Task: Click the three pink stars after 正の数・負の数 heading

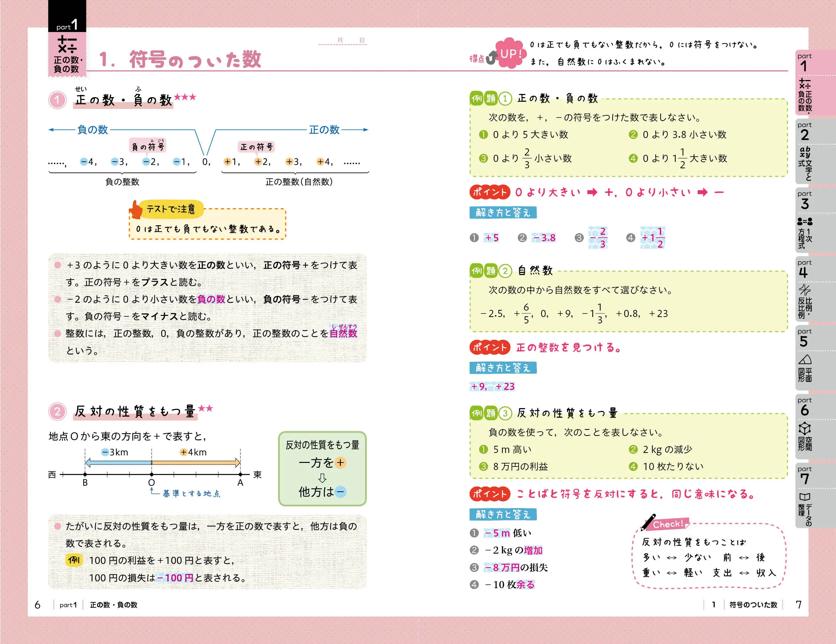Action: click(185, 97)
